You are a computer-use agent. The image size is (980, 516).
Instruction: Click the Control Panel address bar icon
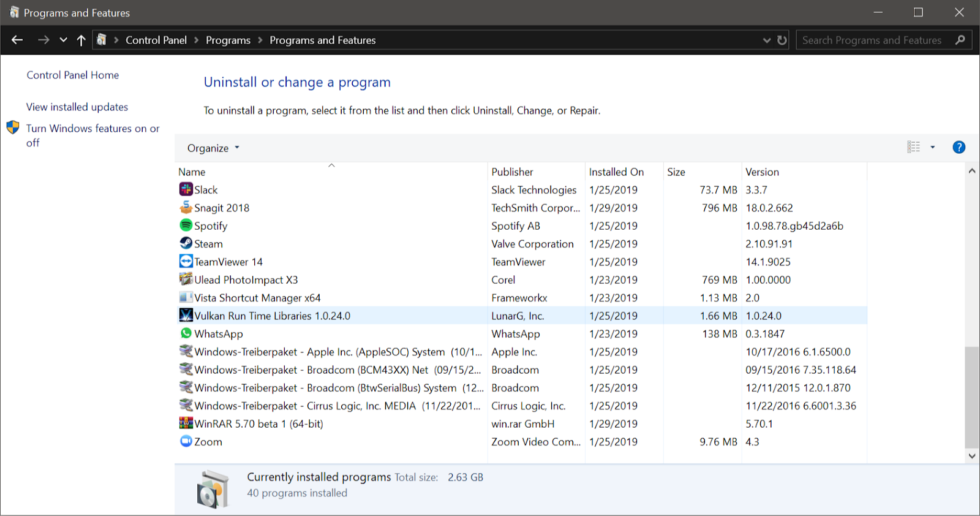[102, 40]
